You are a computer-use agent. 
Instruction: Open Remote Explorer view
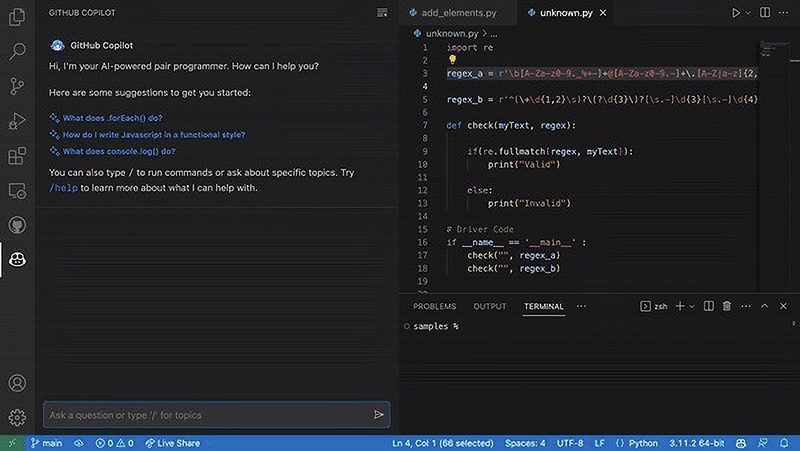[17, 190]
